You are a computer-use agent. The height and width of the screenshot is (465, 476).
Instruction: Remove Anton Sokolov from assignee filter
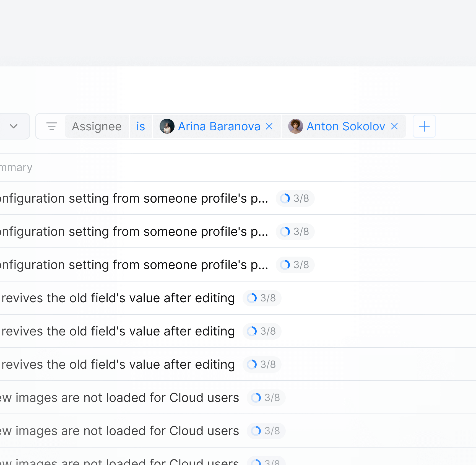[394, 126]
